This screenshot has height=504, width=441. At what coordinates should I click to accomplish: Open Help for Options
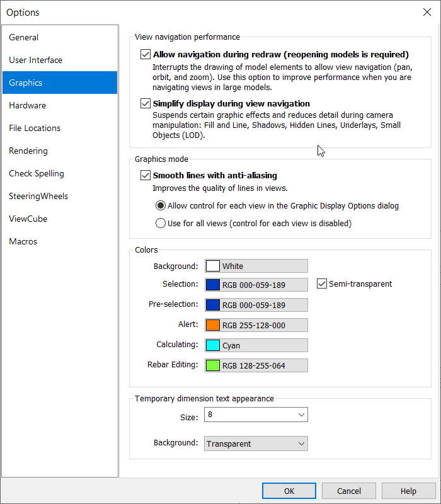pos(408,491)
